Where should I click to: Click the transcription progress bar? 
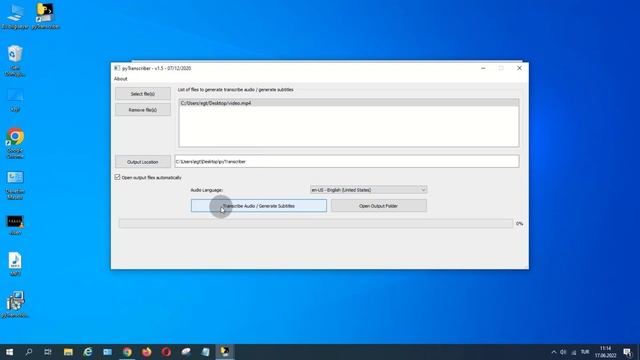click(316, 223)
